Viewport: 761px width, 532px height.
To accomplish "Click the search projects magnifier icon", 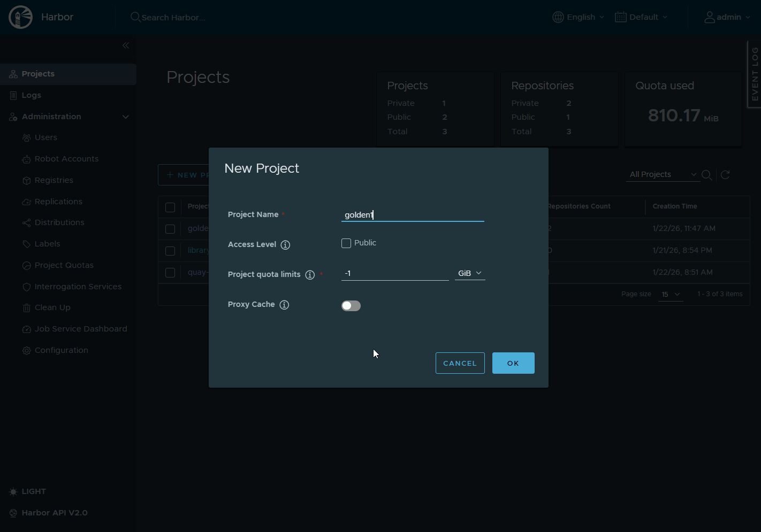I will (706, 175).
